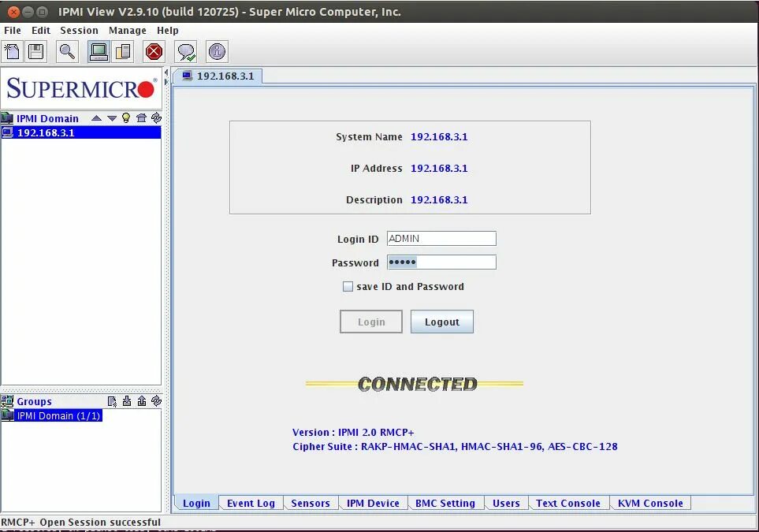This screenshot has width=759, height=532.
Task: Click the greyed-out Login button
Action: pyautogui.click(x=371, y=322)
